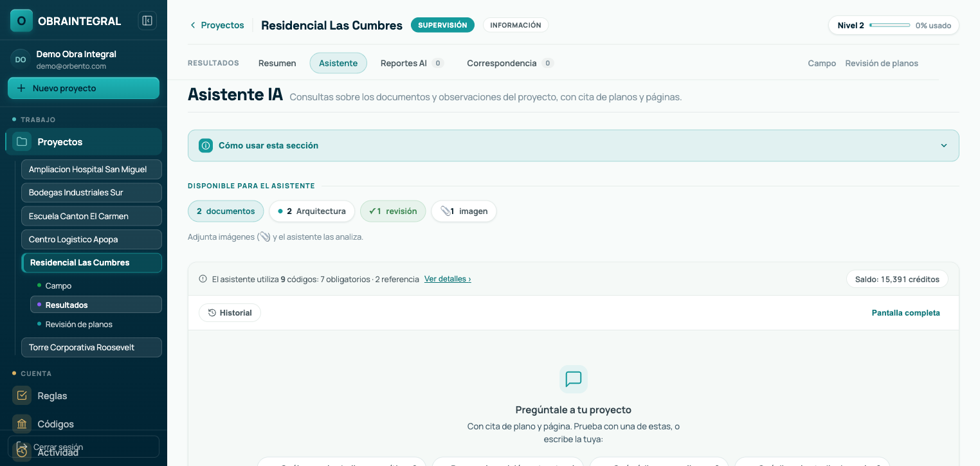This screenshot has height=466, width=980.
Task: Open Revisión de planos in the top-right links
Action: click(x=882, y=63)
